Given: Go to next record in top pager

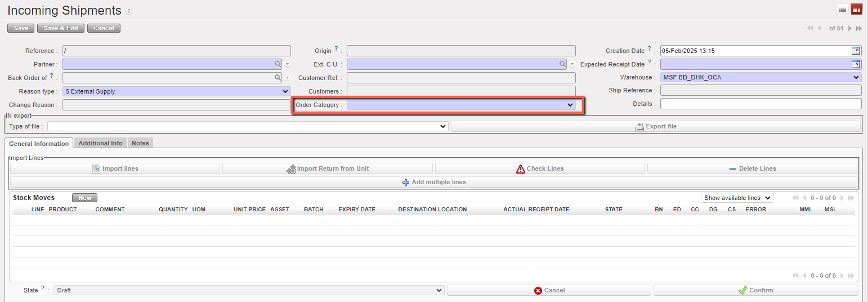Looking at the screenshot, I should coord(850,28).
